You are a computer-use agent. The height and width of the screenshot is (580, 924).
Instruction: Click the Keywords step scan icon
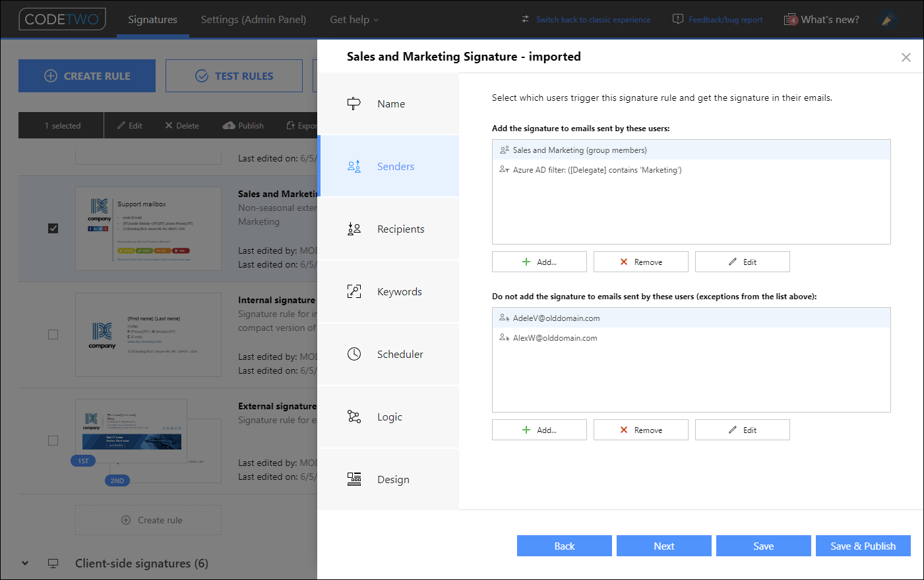coord(354,291)
